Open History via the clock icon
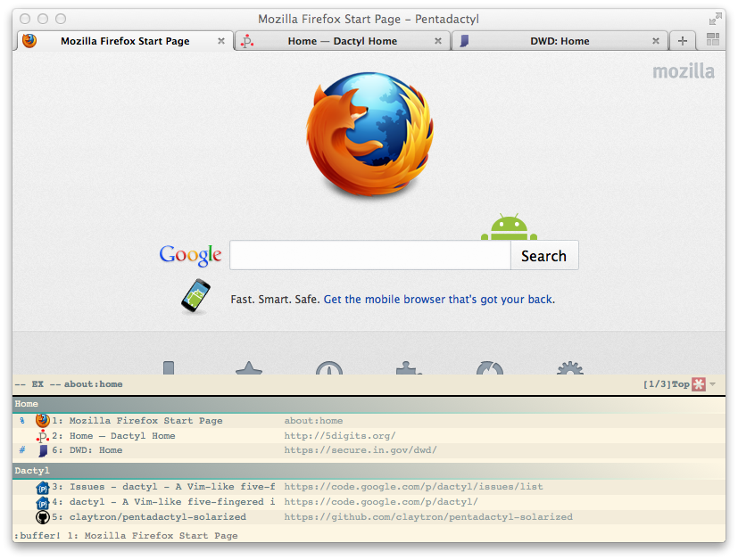Viewport: 738px width, 560px height. 329,367
